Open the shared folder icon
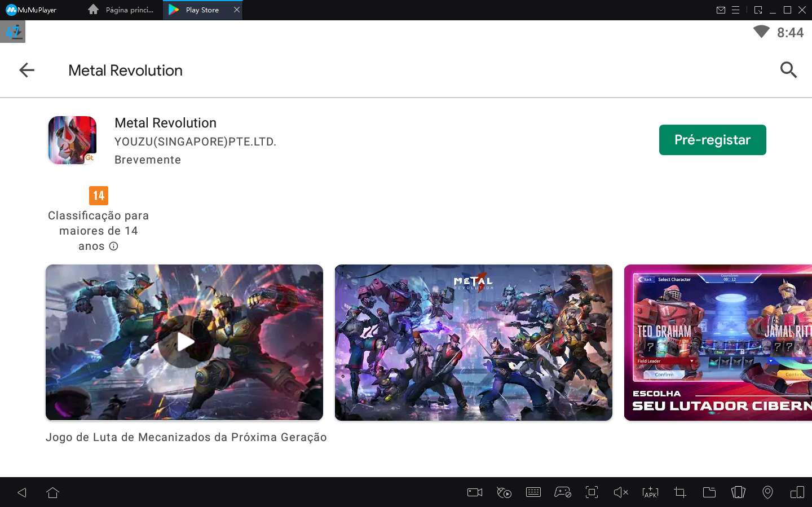Viewport: 812px width, 507px height. pyautogui.click(x=709, y=492)
